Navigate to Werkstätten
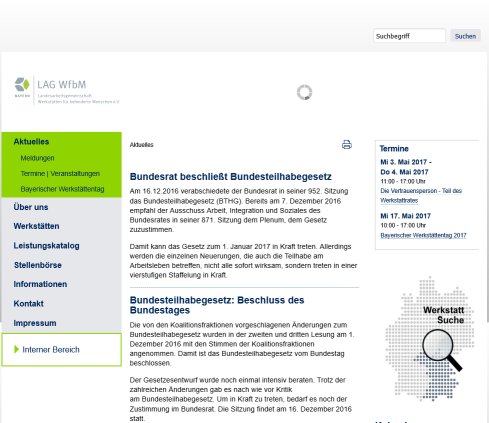489x423 pixels. (x=36, y=226)
